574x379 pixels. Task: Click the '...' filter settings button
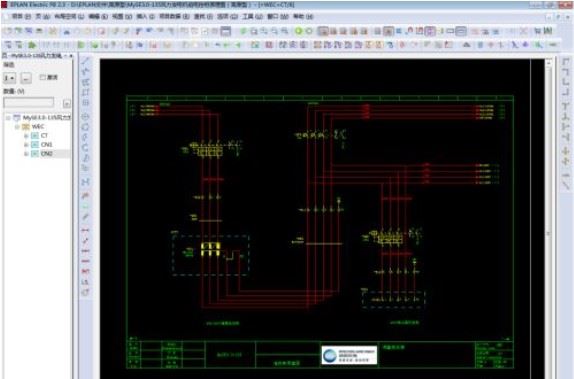[26, 78]
